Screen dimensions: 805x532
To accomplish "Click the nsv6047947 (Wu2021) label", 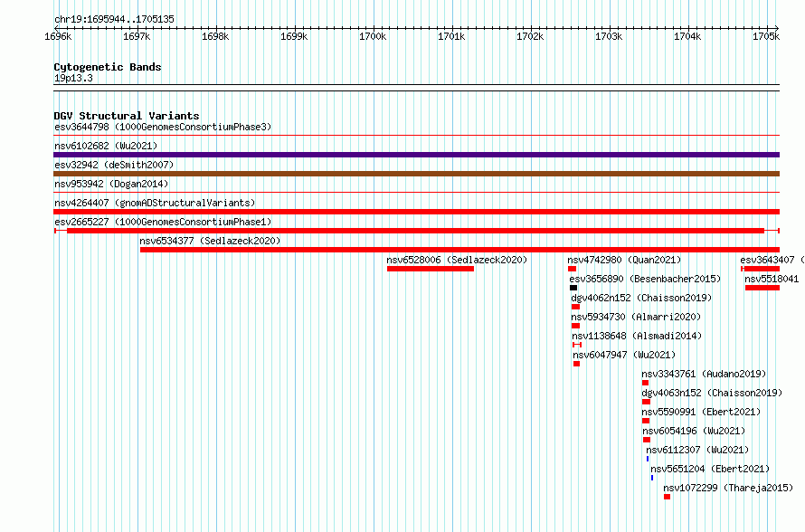I will click(x=624, y=355).
